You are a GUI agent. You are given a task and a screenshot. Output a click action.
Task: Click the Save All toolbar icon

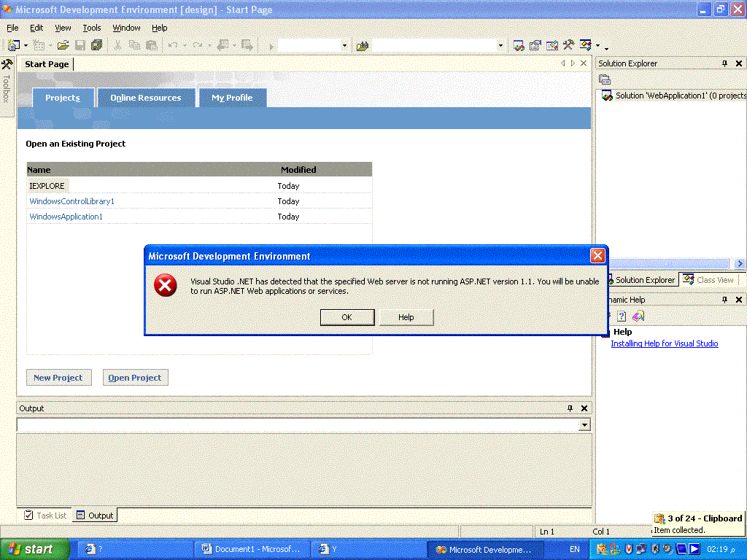tap(97, 45)
